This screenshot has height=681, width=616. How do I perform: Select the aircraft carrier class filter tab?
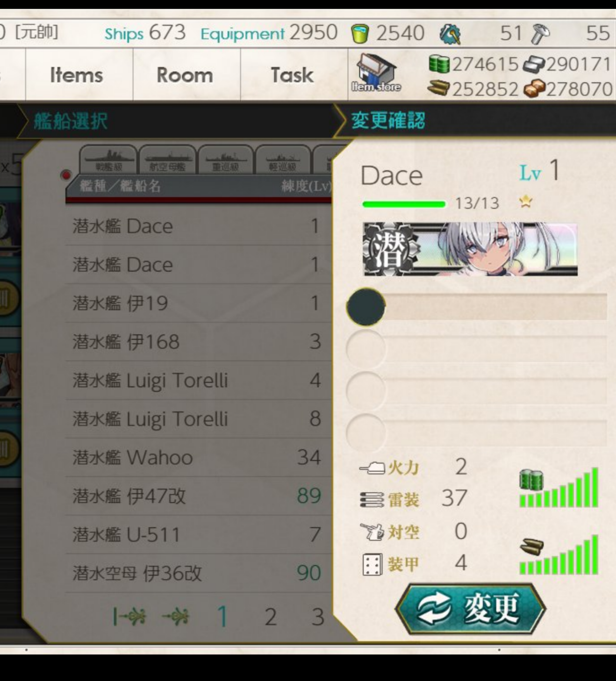pyautogui.click(x=167, y=159)
